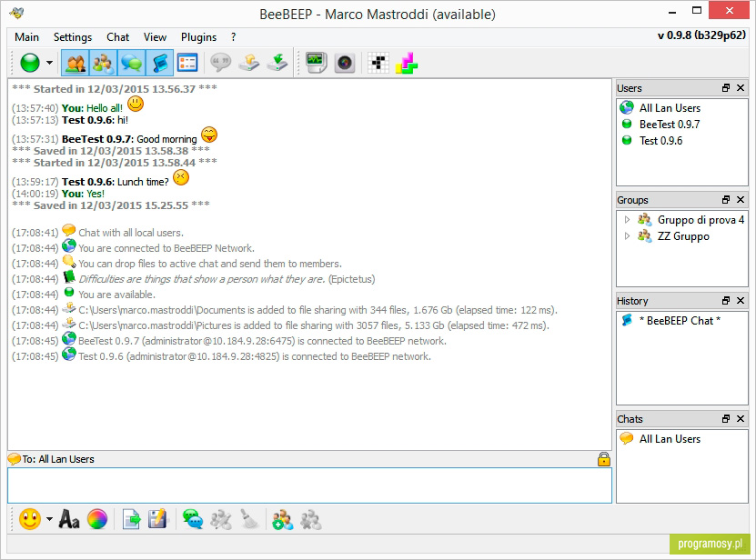Toggle the Groups panel toolbar button
Screen dimensions: 756x560
[103, 63]
